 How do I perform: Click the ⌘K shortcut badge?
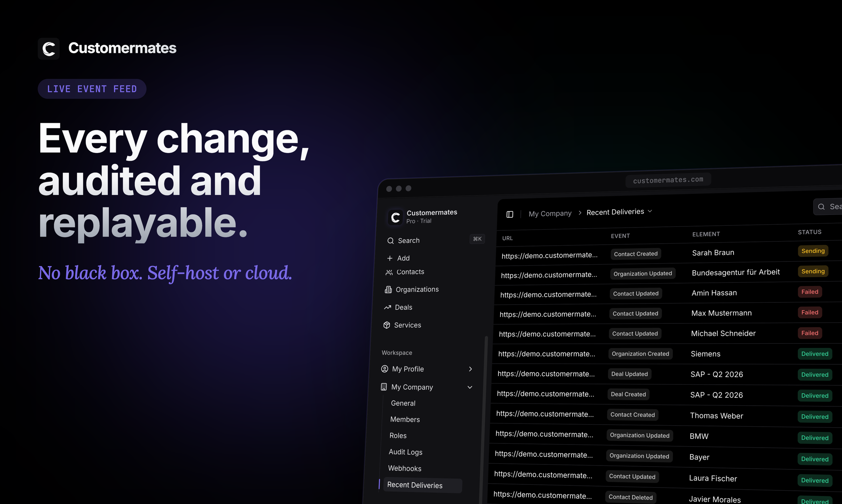[477, 239]
